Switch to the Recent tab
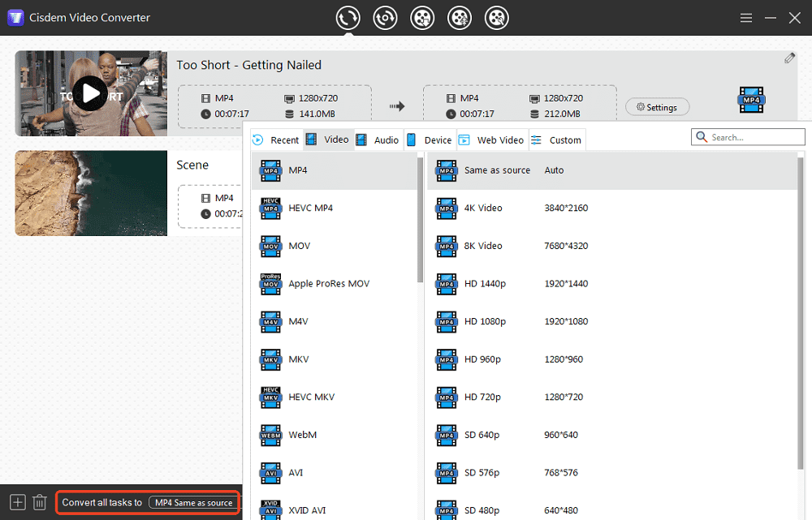Image resolution: width=812 pixels, height=520 pixels. pos(276,140)
